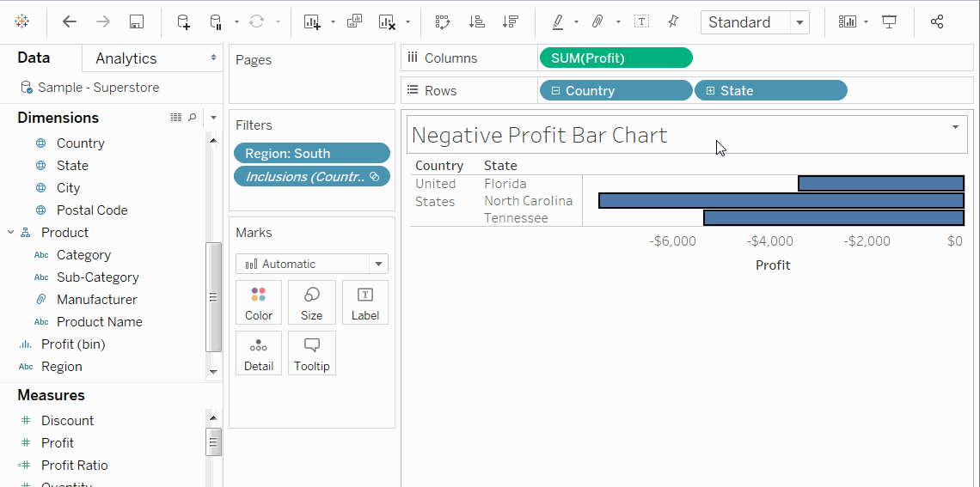The width and height of the screenshot is (980, 487).
Task: Toggle mark labels with the T icon
Action: [x=641, y=22]
